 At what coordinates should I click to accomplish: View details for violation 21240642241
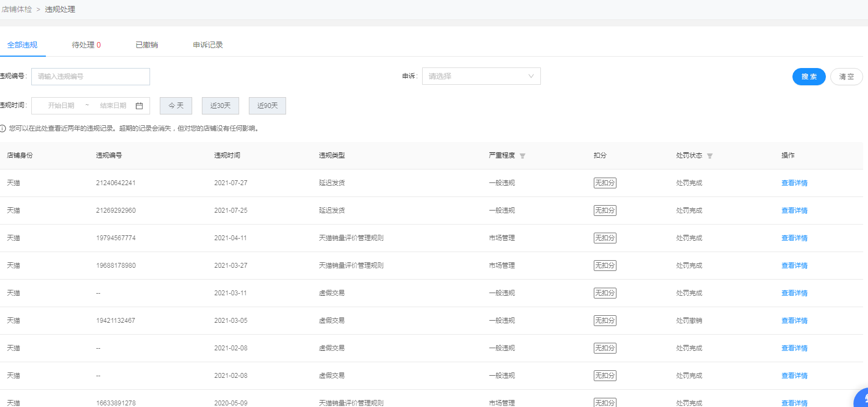(x=795, y=183)
